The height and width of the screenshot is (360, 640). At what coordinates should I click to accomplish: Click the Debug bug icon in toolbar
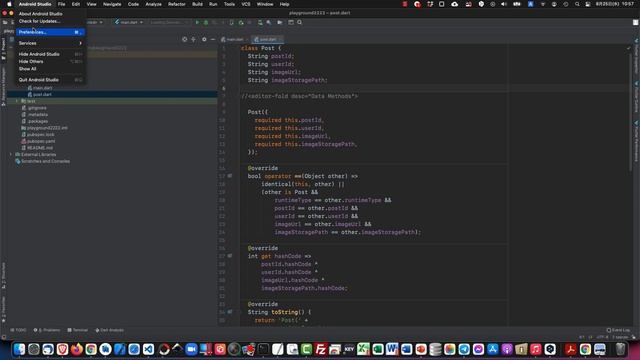pos(206,22)
